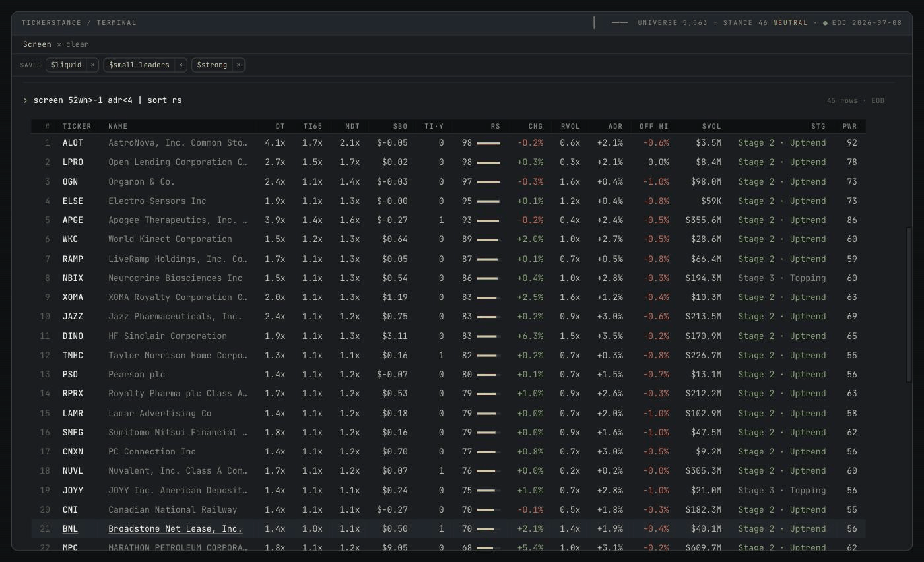924x562 pixels.
Task: Click the RS bar in WKC row
Action: [x=488, y=239]
